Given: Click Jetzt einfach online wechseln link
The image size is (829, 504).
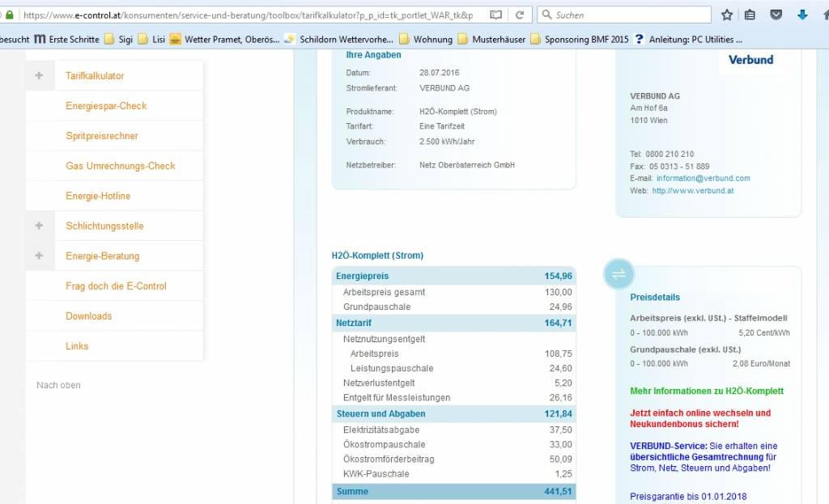Looking at the screenshot, I should 700,418.
